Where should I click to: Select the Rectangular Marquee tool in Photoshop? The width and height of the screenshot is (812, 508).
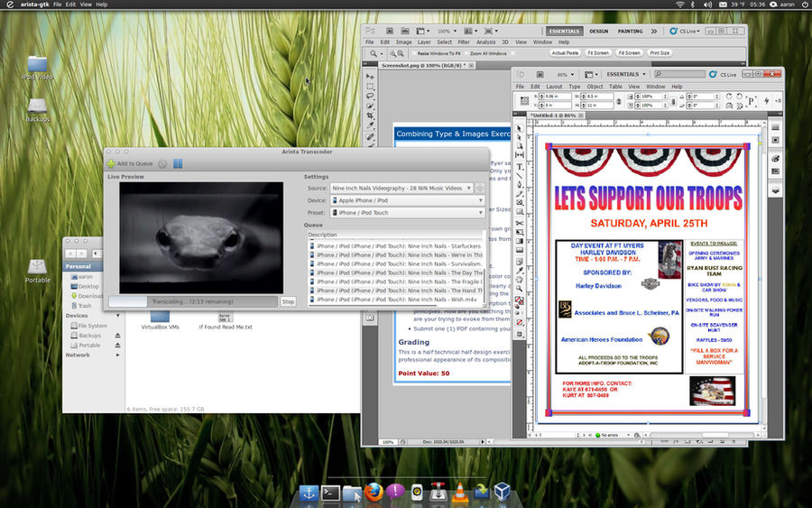(x=370, y=87)
